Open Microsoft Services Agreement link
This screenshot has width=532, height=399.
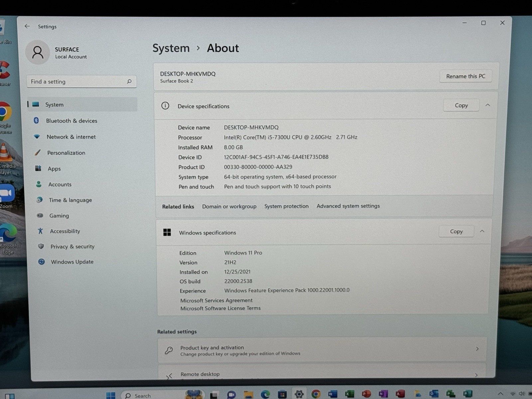point(216,300)
